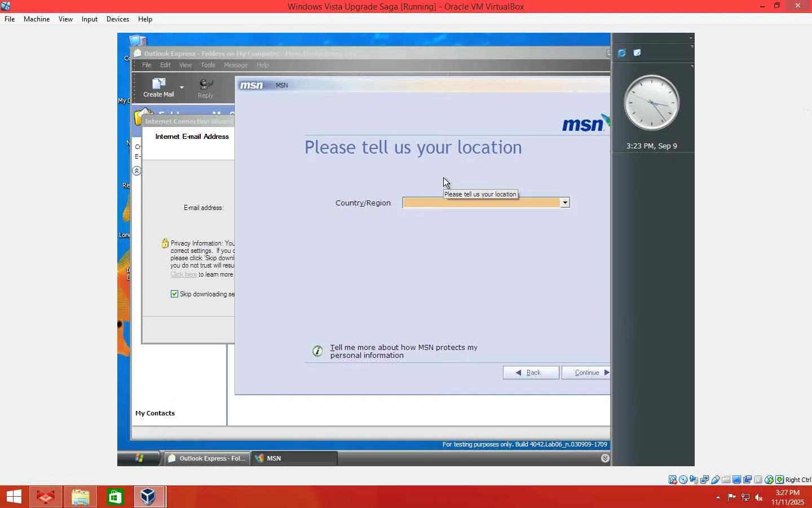Click the network icon in the host tray
The image size is (812, 508).
(745, 497)
